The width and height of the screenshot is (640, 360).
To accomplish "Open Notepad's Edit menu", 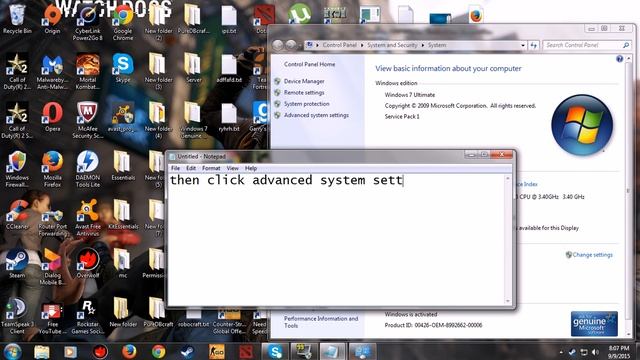I will (x=191, y=168).
